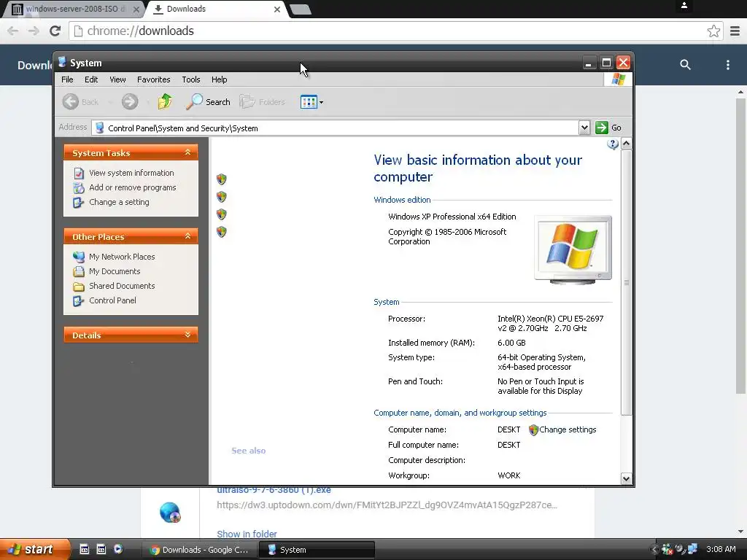
Task: Click Windows XP Professional x64 Edition text
Action: pos(452,217)
